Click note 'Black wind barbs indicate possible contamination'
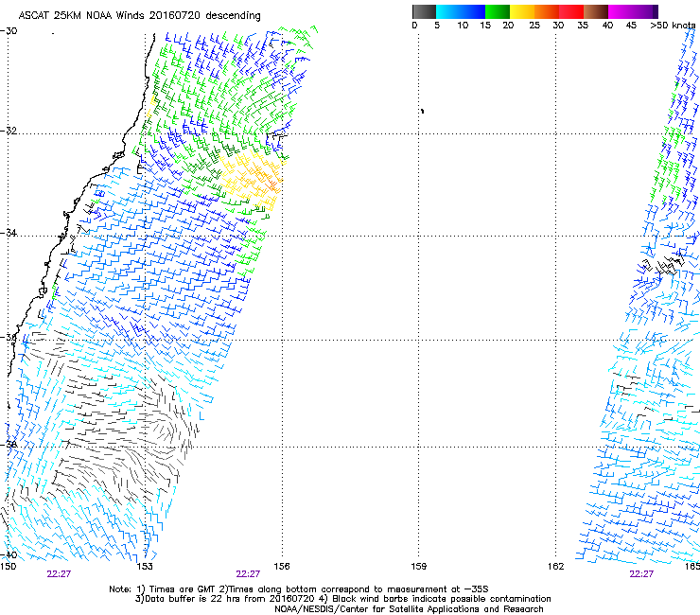700x615 pixels. pos(442,599)
